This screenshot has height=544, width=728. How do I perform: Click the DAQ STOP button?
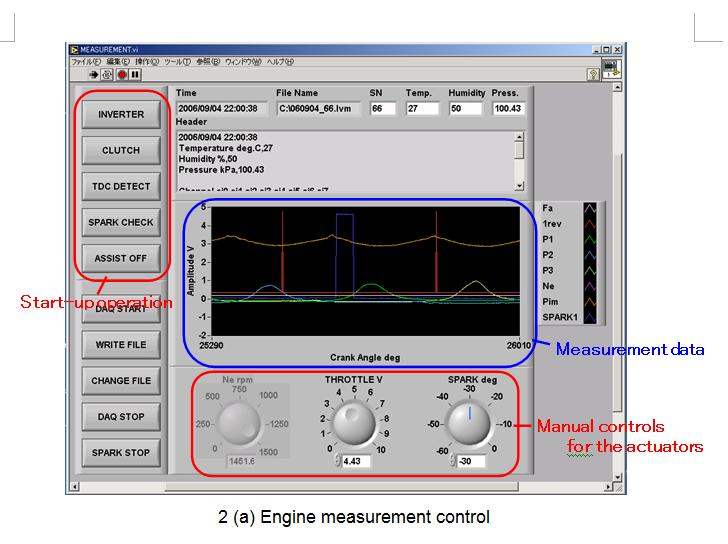click(121, 417)
